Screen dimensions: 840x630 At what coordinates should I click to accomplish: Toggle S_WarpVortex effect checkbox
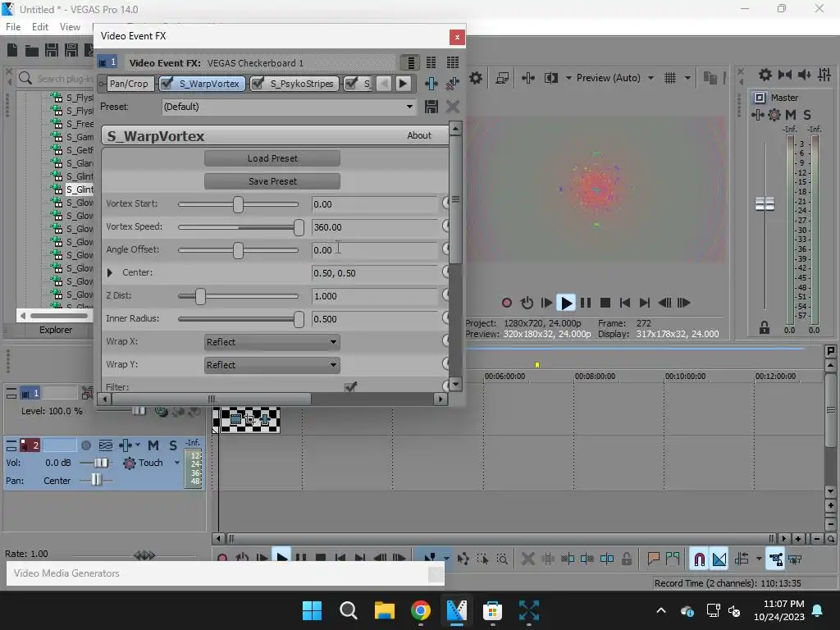(x=167, y=83)
